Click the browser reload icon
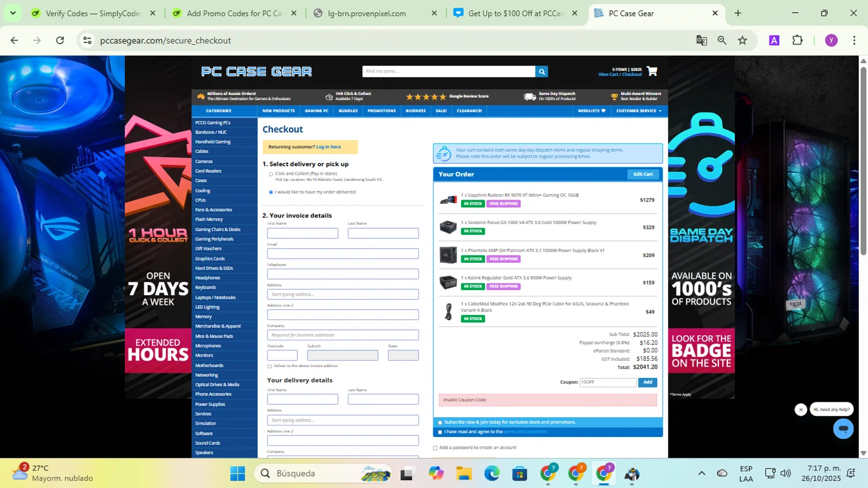The height and width of the screenshot is (488, 868). pyautogui.click(x=60, y=41)
